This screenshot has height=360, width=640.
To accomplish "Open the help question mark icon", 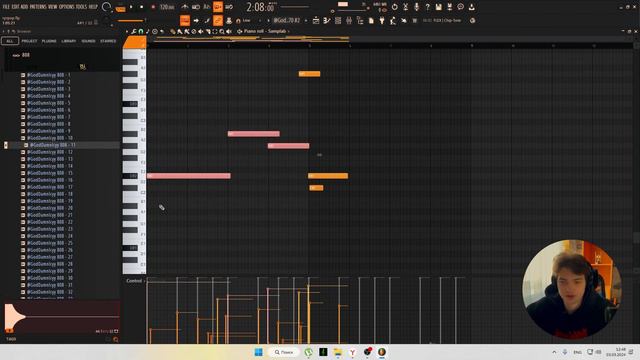I will coord(427,7).
